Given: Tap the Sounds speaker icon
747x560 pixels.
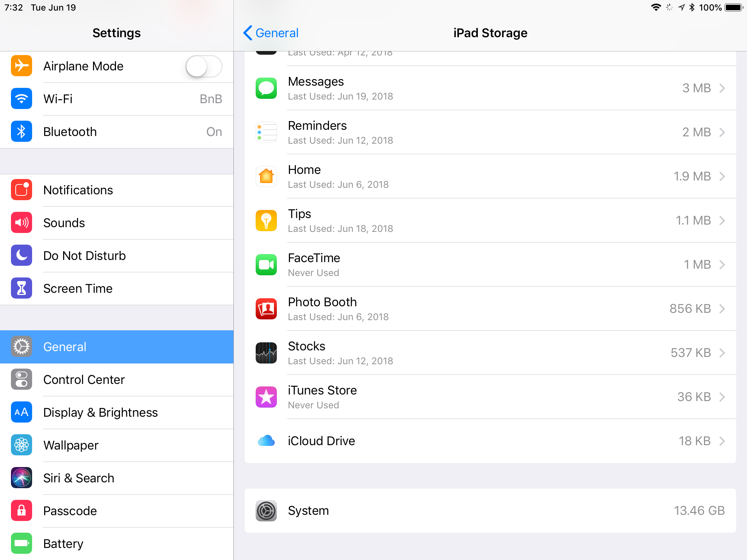Looking at the screenshot, I should pyautogui.click(x=22, y=223).
